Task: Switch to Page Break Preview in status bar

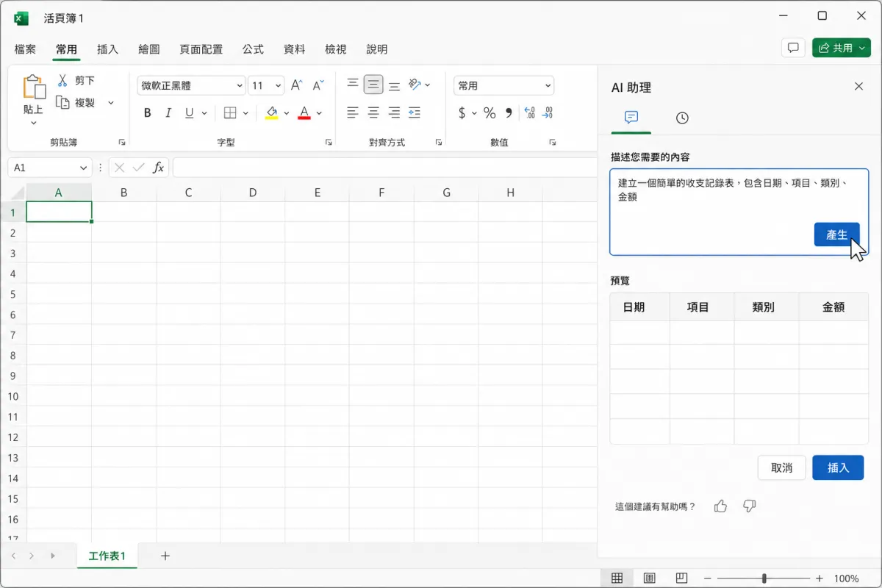Action: 681,578
